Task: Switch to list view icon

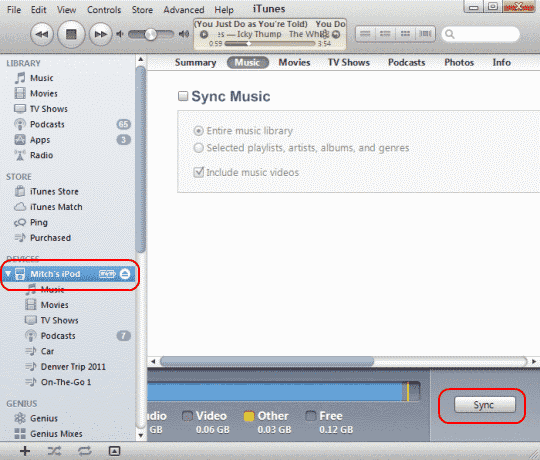Action: click(x=365, y=34)
